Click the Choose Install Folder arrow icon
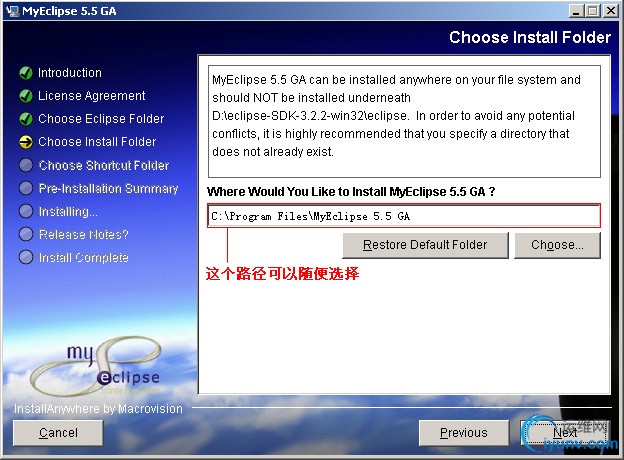This screenshot has height=460, width=624. (x=26, y=142)
